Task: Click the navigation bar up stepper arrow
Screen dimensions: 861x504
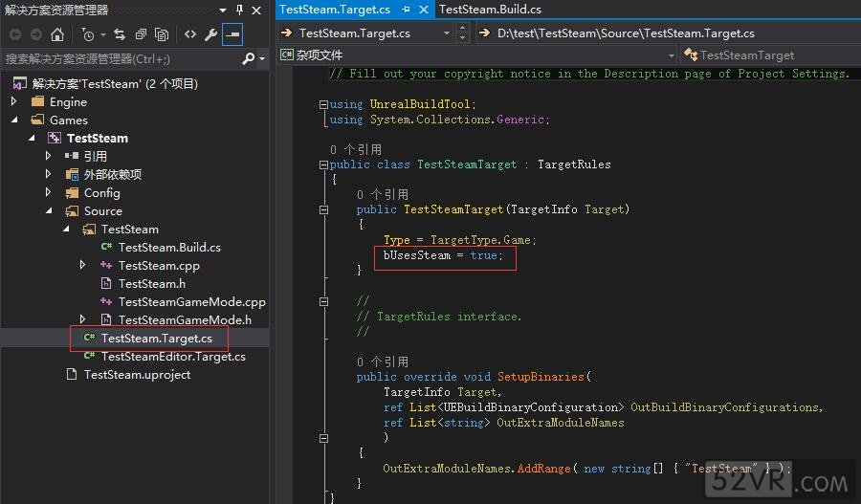Action: tap(462, 28)
